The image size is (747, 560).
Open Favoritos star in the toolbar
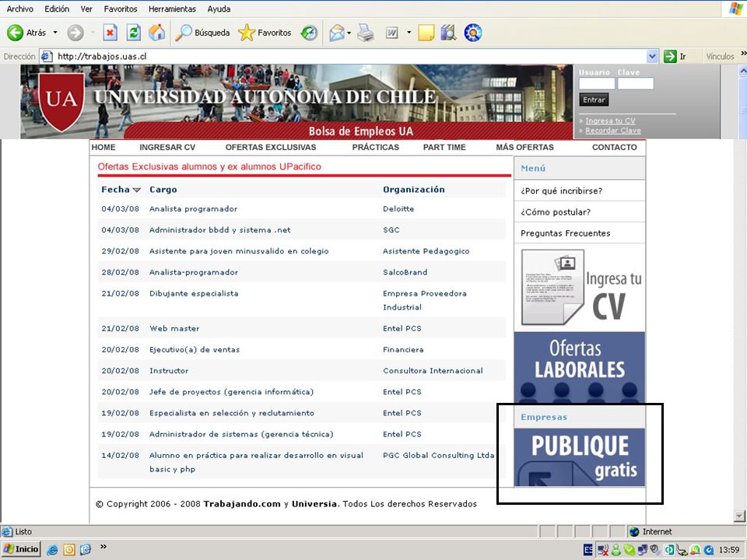point(265,33)
